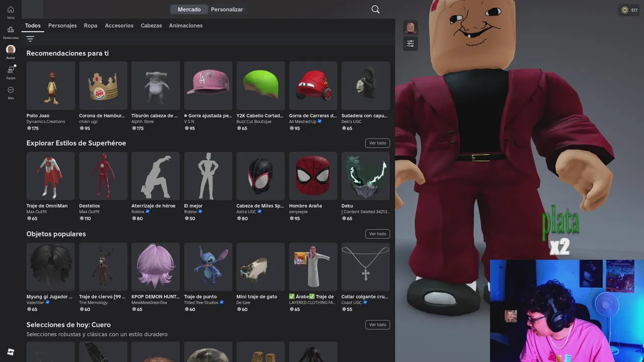Viewport: 644px width, 362px height.
Task: Open the red Gorra de Carreras thumbnail
Action: (x=313, y=85)
